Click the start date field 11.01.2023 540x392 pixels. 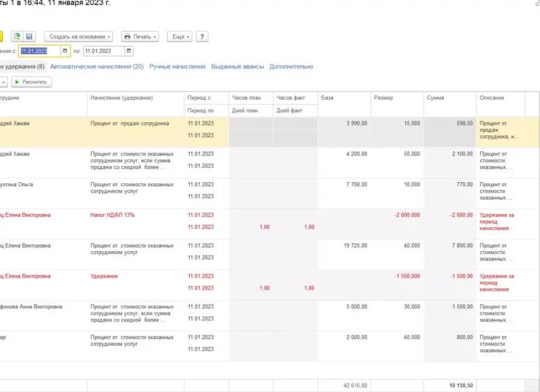[40, 51]
